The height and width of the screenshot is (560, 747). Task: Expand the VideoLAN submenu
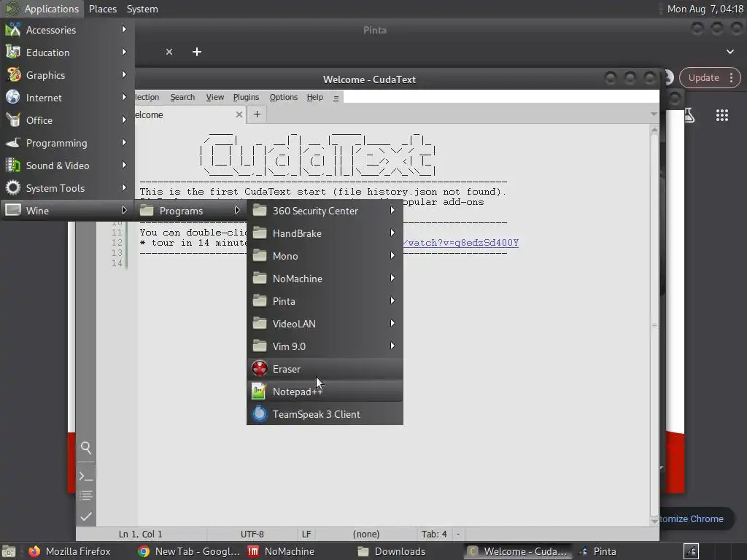pyautogui.click(x=325, y=324)
